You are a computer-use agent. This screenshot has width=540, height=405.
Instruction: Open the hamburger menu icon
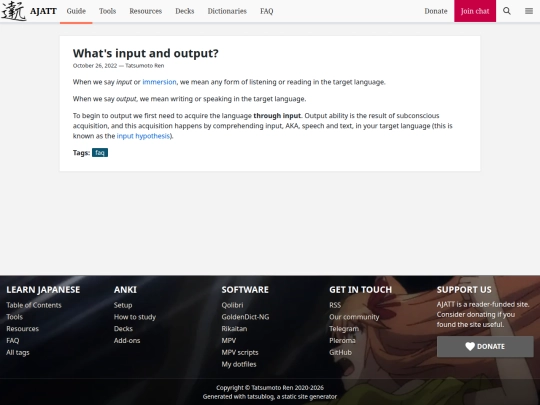pyautogui.click(x=529, y=11)
